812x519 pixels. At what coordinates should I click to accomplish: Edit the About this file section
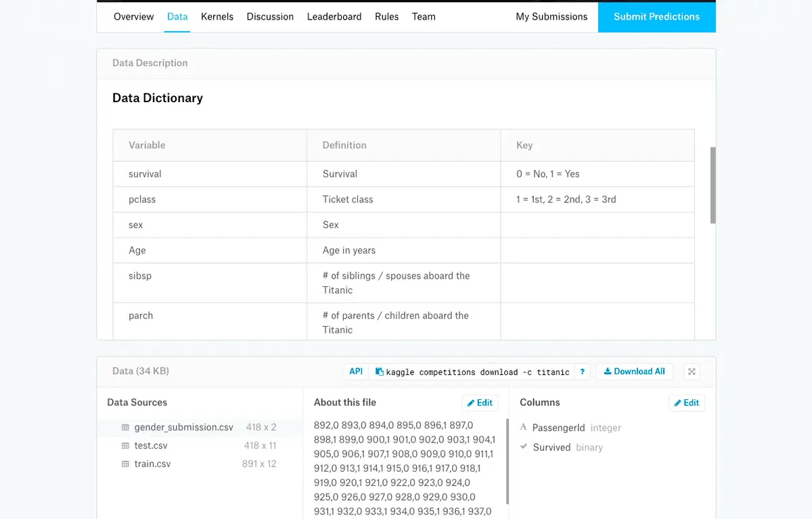click(480, 403)
